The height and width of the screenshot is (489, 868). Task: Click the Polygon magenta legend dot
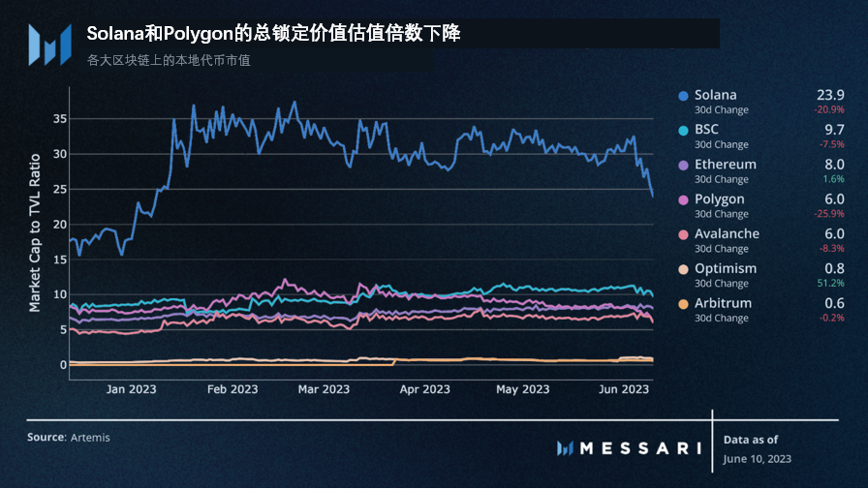(684, 199)
